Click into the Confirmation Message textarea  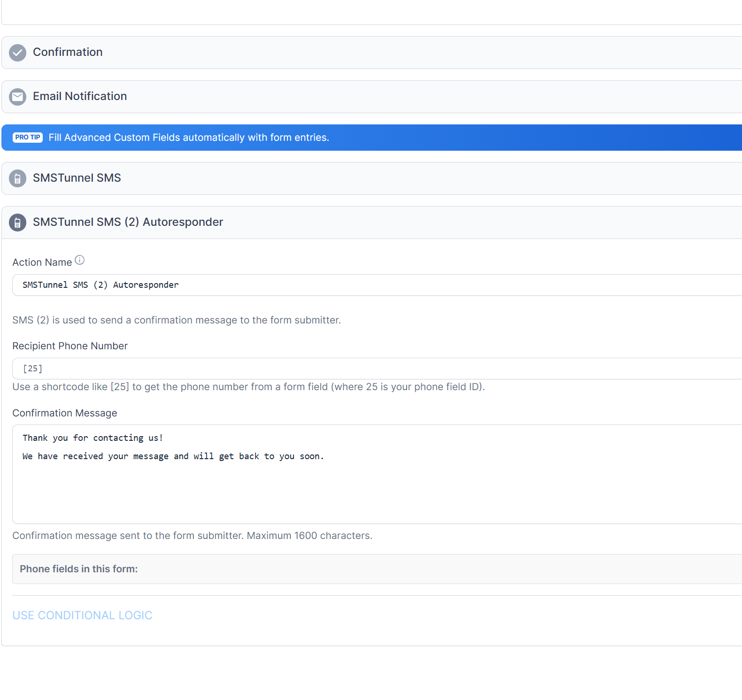[377, 474]
